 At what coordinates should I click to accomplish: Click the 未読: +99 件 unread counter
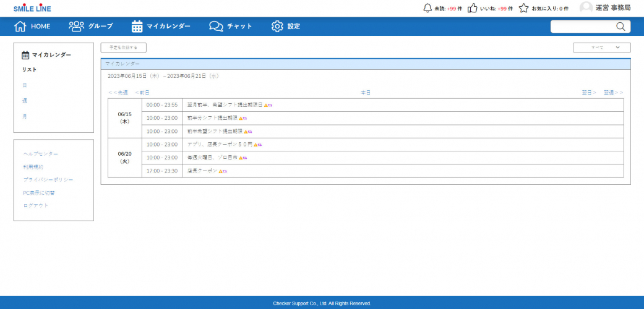449,9
